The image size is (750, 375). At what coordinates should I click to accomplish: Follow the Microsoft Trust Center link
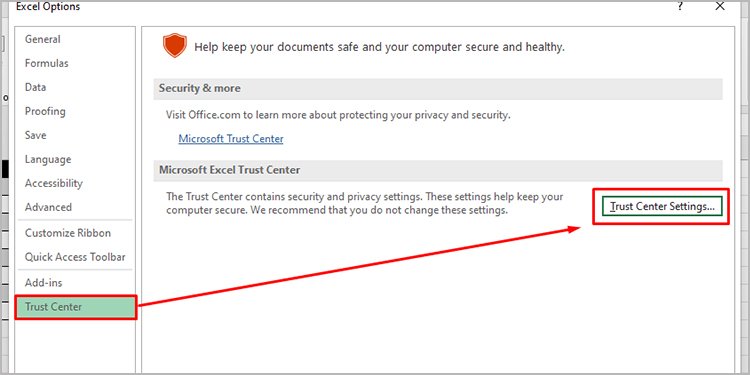coord(231,139)
